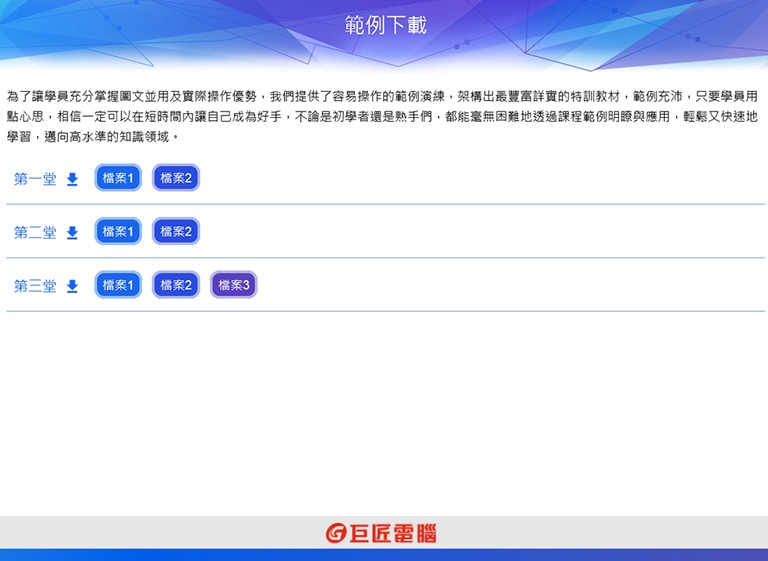Click the paragraph beginning 為了讓學員充分掌握
768x561 pixels.
click(x=383, y=116)
